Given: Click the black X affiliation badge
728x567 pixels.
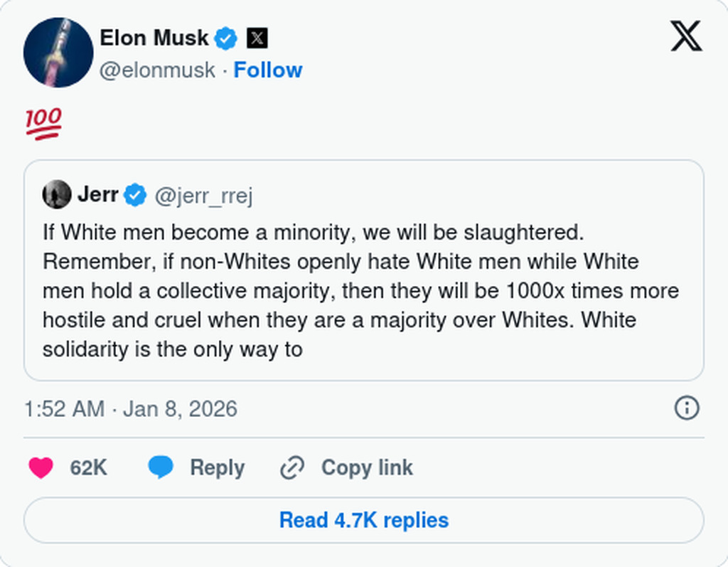Looking at the screenshot, I should point(257,38).
